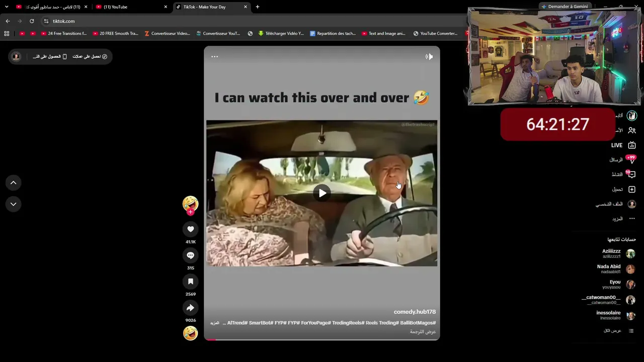The height and width of the screenshot is (362, 644).
Task: Like the video with the heart icon
Action: pyautogui.click(x=190, y=229)
